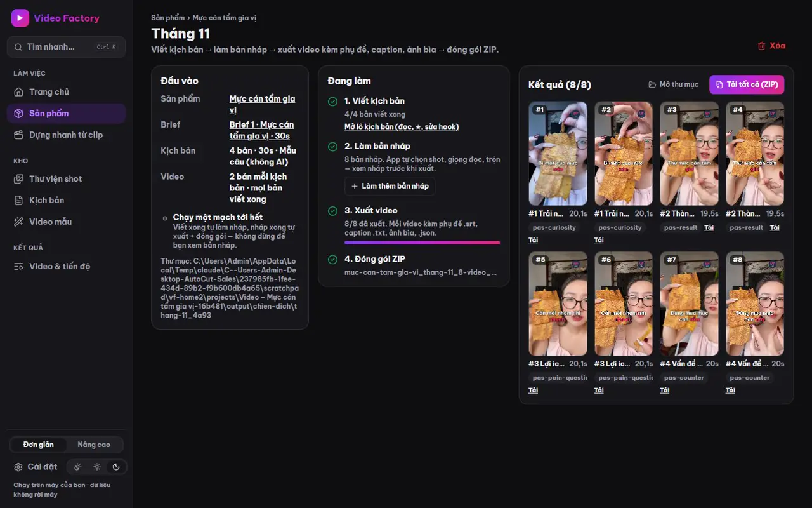The width and height of the screenshot is (812, 508).
Task: Select auto theme sun-moon toggle
Action: pyautogui.click(x=77, y=467)
